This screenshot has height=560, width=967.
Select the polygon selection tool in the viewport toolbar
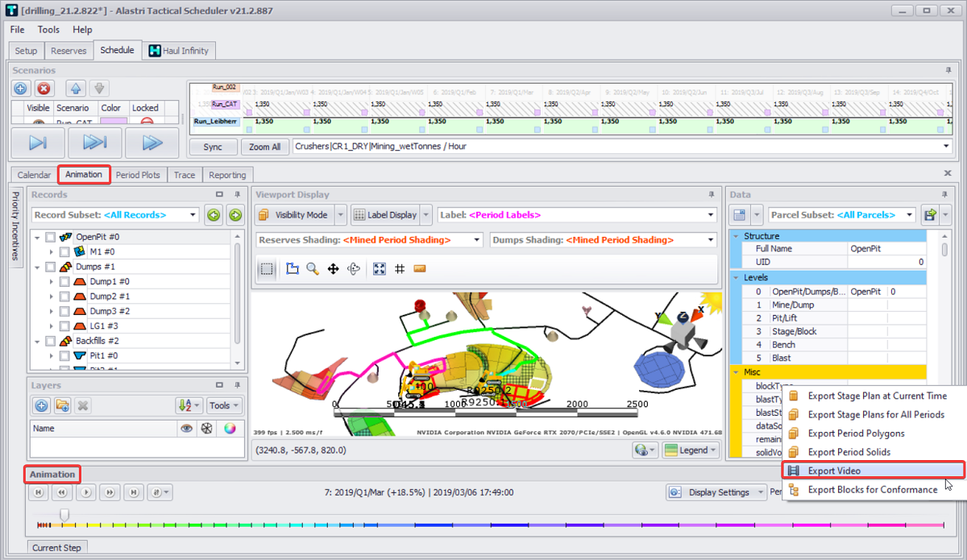pyautogui.click(x=293, y=269)
